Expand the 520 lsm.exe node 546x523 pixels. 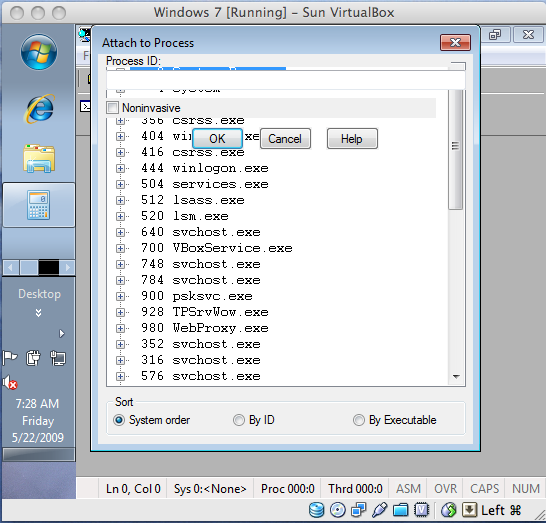pyautogui.click(x=120, y=216)
